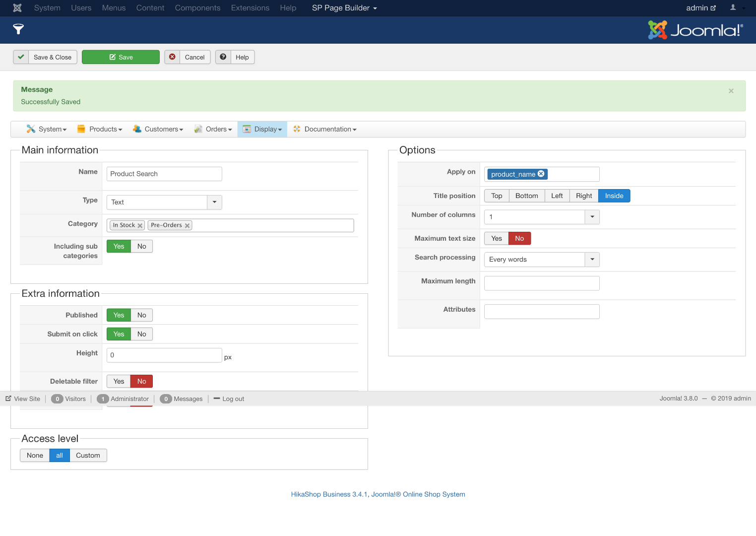
Task: Click the Save & Close button label
Action: click(53, 57)
